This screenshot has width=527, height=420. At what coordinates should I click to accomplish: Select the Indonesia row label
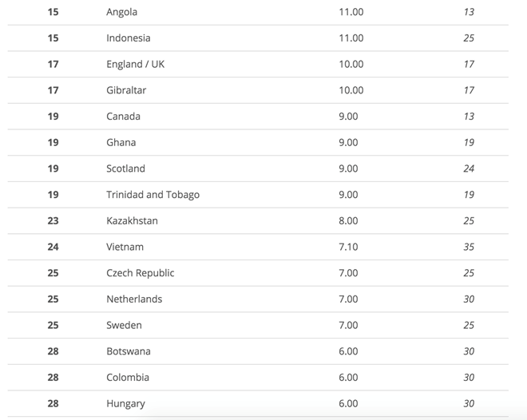(x=128, y=38)
